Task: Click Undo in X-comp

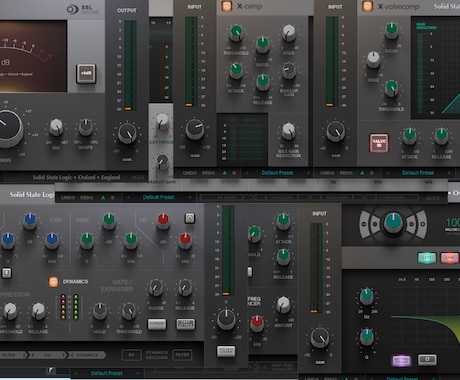Action: click(190, 173)
